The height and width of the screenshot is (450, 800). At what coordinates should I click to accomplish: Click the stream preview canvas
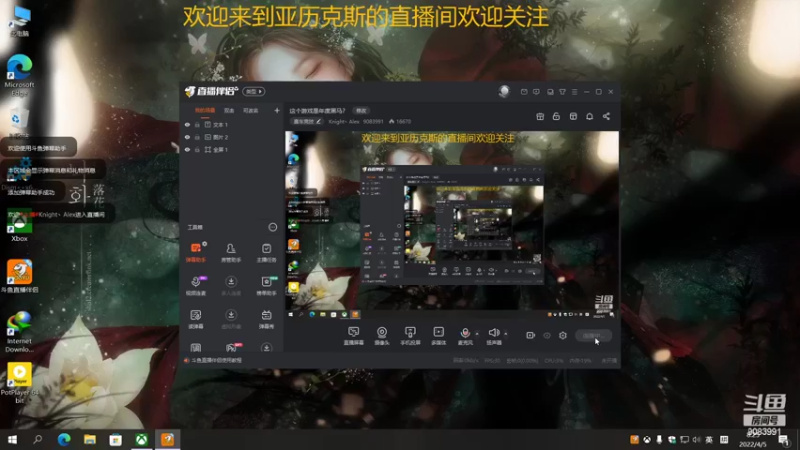(x=452, y=225)
